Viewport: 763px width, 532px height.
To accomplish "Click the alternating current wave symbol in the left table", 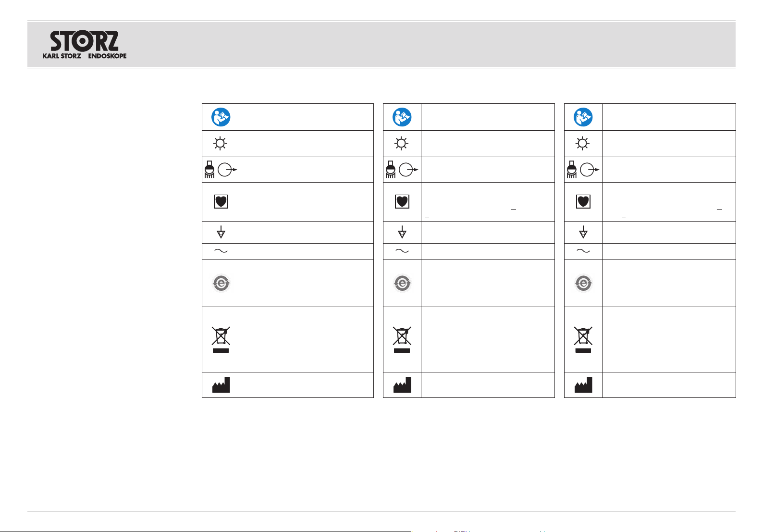I will 221,251.
